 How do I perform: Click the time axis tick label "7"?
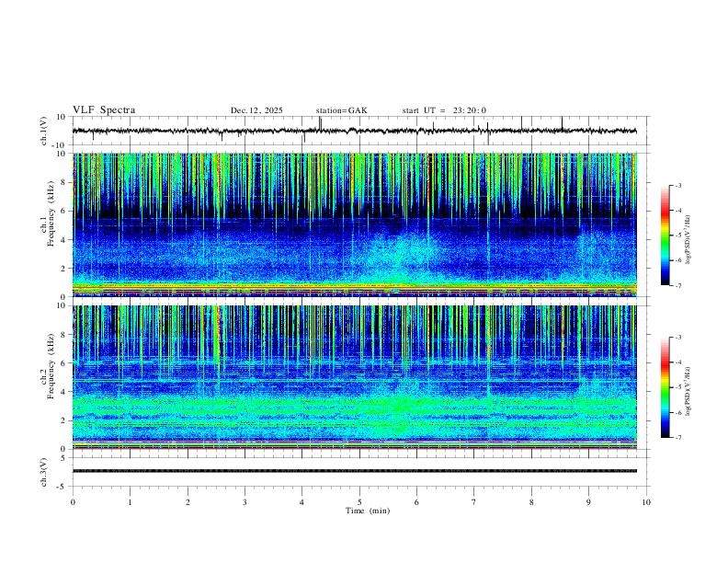(474, 502)
